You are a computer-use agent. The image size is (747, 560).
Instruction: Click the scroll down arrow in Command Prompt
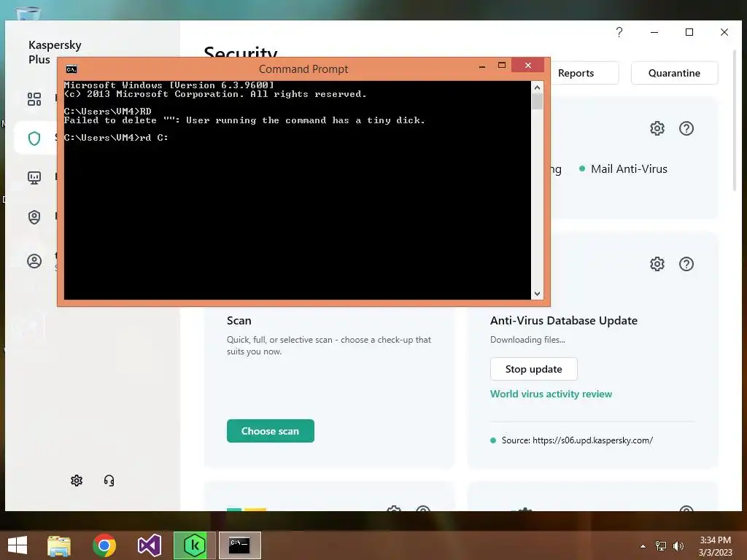(x=537, y=294)
